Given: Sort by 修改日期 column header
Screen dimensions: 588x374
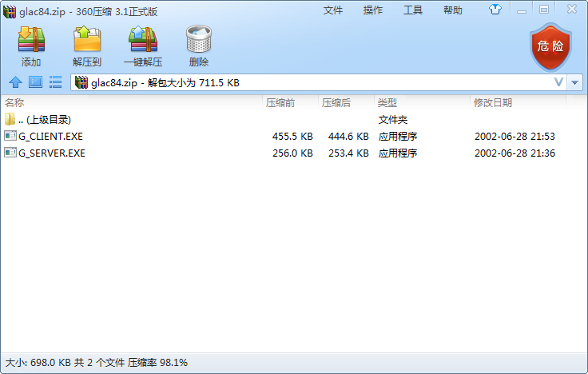Looking at the screenshot, I should coord(493,102).
